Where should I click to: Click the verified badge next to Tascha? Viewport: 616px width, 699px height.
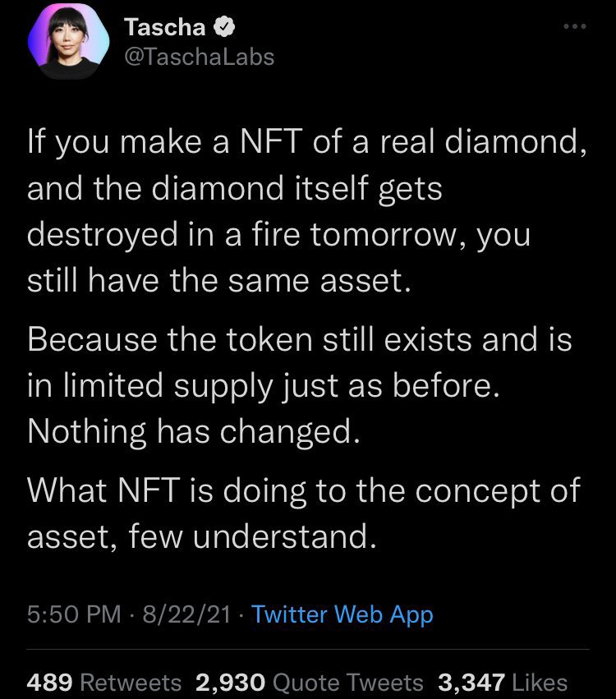point(223,27)
